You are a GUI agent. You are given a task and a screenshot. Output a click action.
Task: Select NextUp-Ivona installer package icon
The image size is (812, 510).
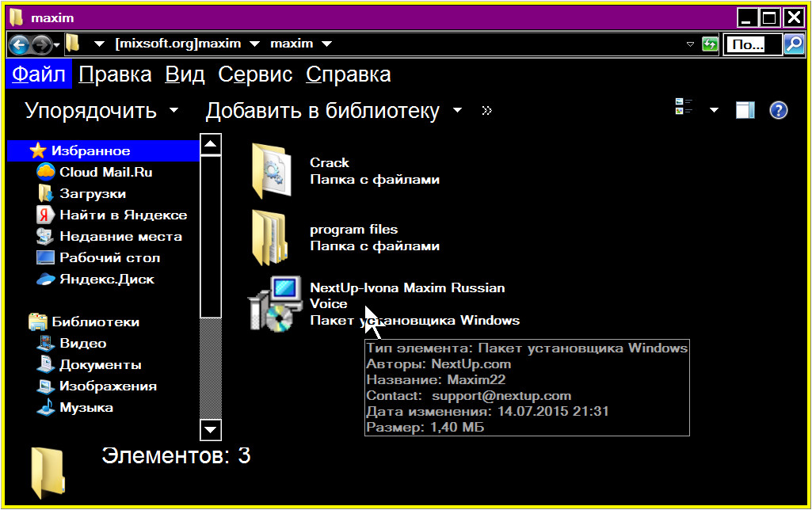coord(274,303)
